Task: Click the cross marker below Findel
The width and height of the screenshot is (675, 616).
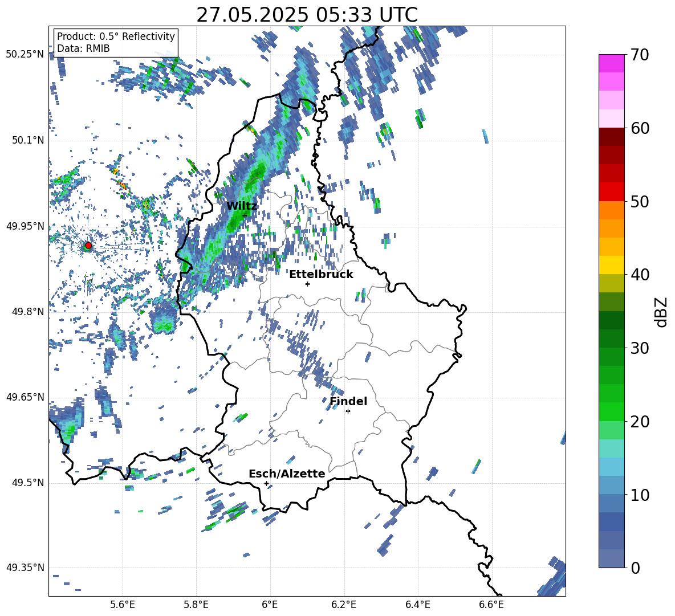Action: [x=348, y=411]
